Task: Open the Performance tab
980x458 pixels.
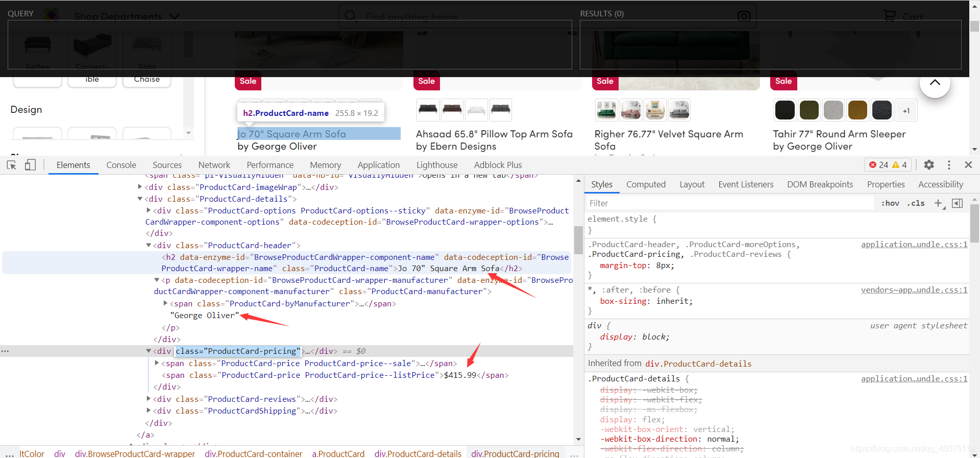Action: click(x=270, y=165)
